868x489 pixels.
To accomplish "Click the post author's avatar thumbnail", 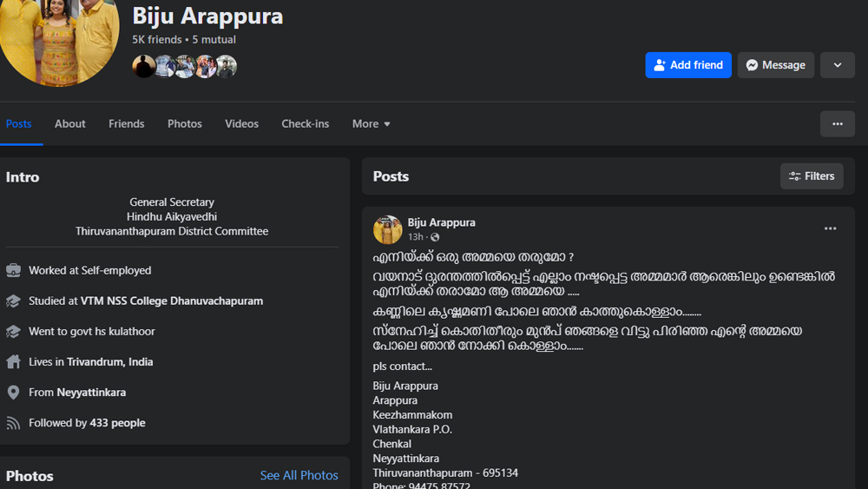I will (387, 230).
